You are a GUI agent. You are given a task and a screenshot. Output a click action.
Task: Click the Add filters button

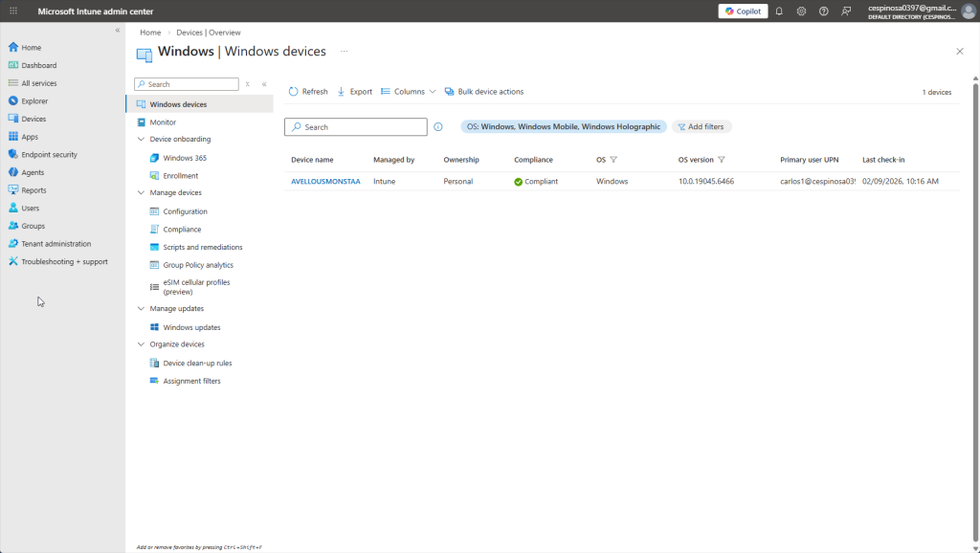tap(702, 127)
